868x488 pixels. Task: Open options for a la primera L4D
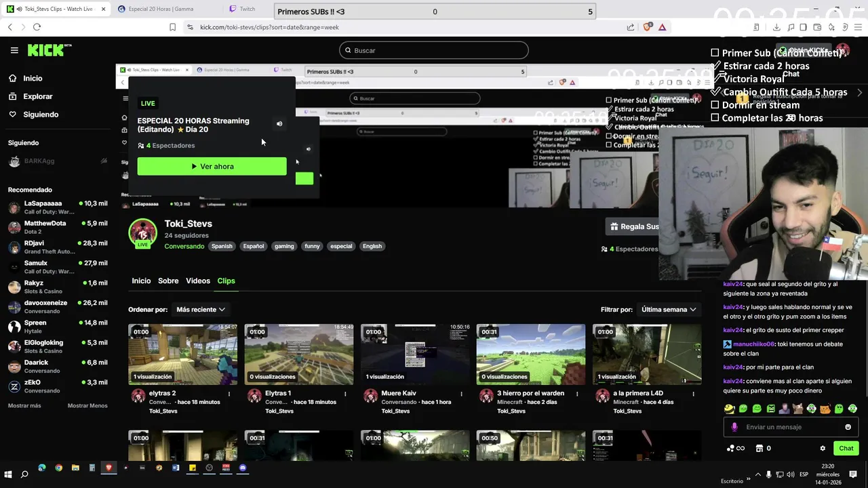(694, 394)
